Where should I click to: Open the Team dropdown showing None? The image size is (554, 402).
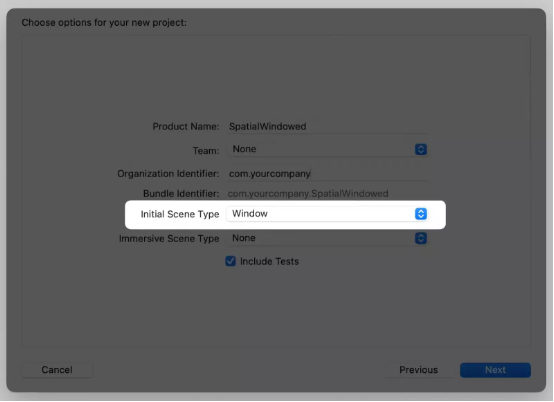(327, 149)
